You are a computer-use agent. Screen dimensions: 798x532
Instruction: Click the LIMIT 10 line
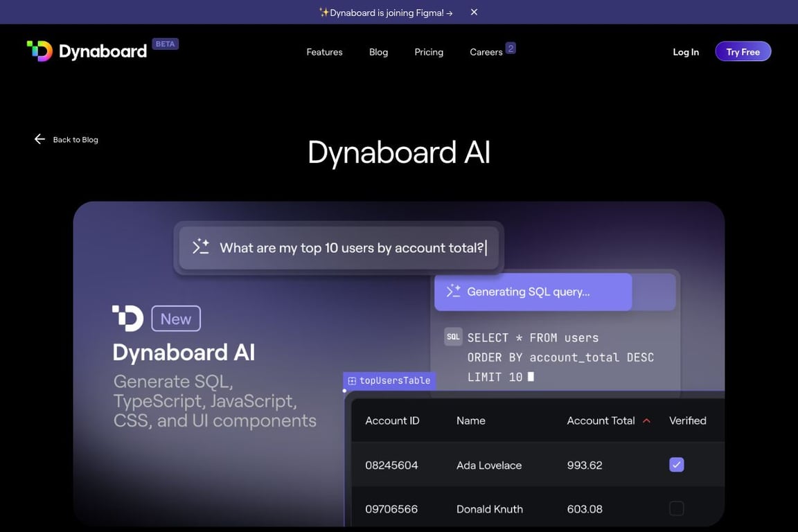pyautogui.click(x=495, y=378)
